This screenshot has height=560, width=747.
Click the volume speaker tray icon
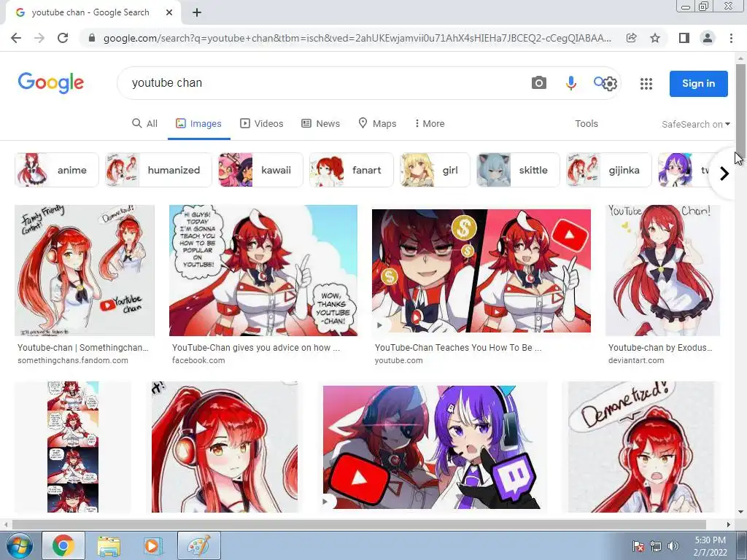coord(673,546)
